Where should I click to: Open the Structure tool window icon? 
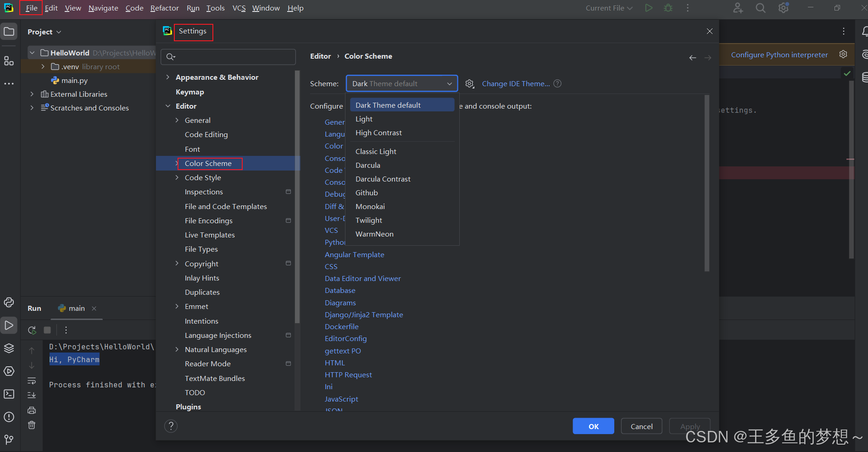point(9,61)
